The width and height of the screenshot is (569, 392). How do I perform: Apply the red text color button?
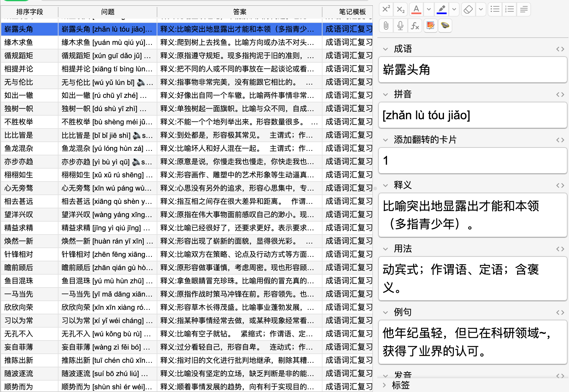[416, 9]
